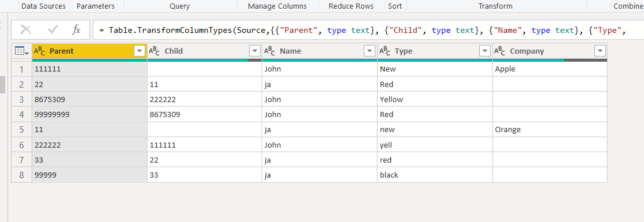Click the Transform ribbon group label

click(495, 6)
